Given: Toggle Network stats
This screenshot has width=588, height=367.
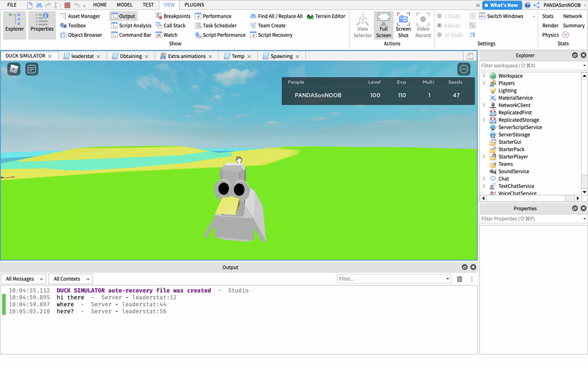Looking at the screenshot, I should [572, 16].
